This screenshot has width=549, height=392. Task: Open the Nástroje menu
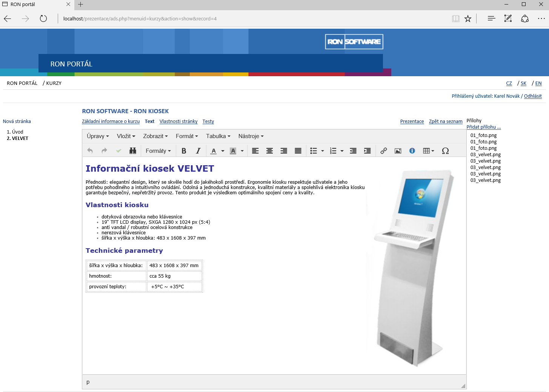point(251,136)
